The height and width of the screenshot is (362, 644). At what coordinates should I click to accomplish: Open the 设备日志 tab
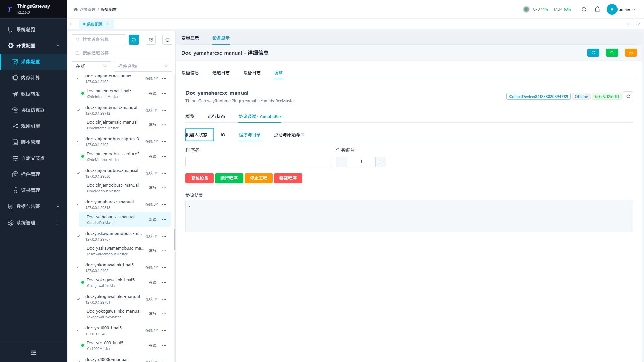click(252, 73)
